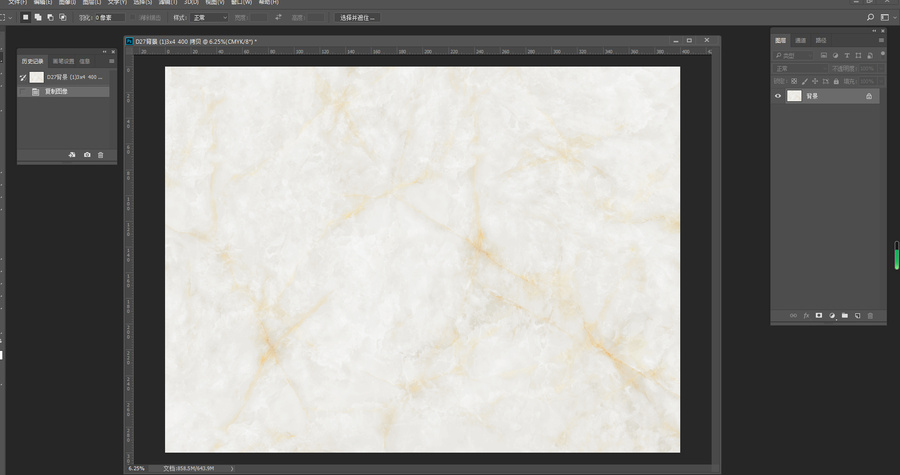Hide the 背景 layer with eye icon
The height and width of the screenshot is (475, 900).
coord(778,96)
